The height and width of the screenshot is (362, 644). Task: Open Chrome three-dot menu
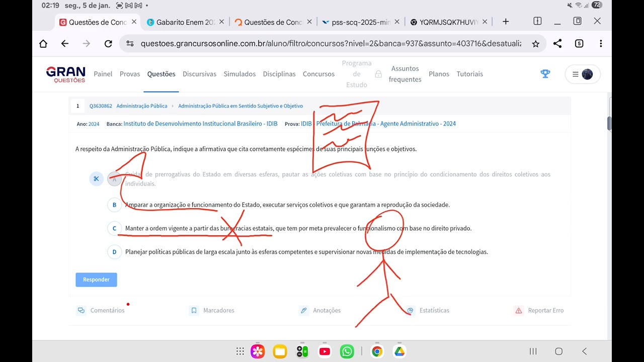pos(601,44)
